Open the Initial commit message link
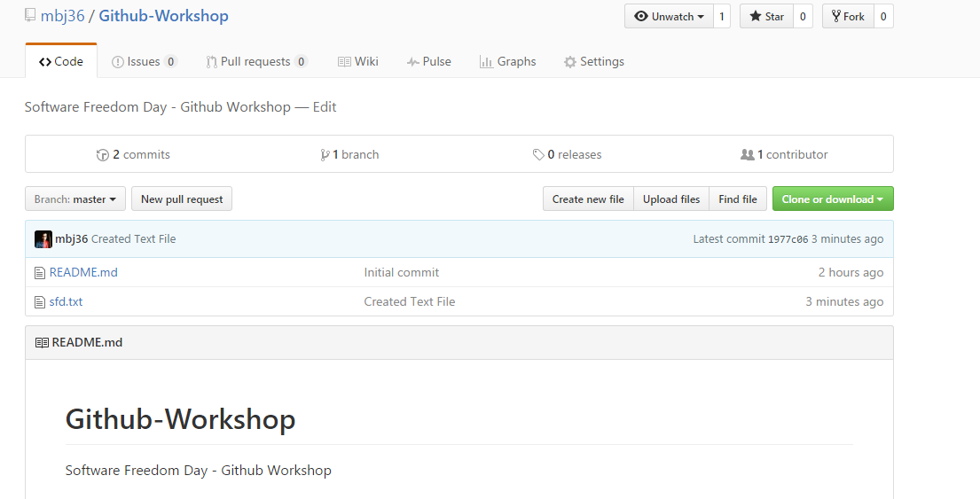 (401, 272)
